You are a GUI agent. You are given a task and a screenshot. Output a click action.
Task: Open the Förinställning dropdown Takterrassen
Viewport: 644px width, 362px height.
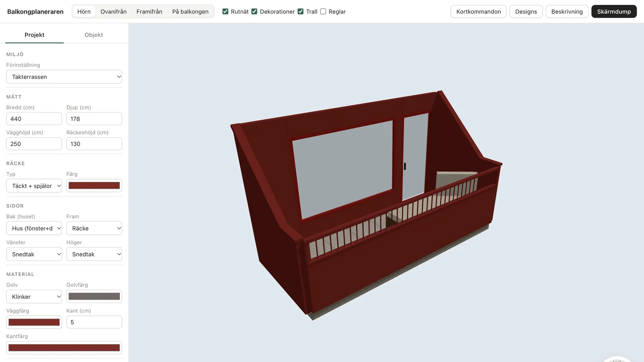tap(64, 77)
